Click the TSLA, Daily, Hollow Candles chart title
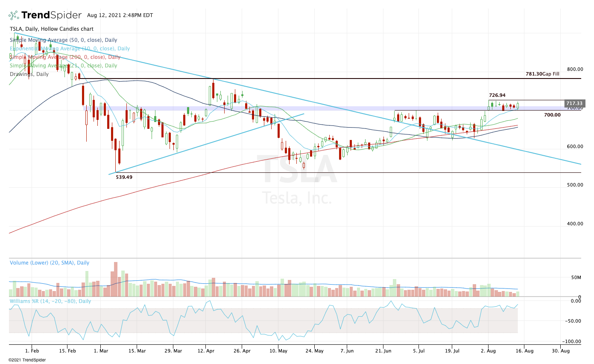Image resolution: width=594 pixels, height=364 pixels. point(52,29)
